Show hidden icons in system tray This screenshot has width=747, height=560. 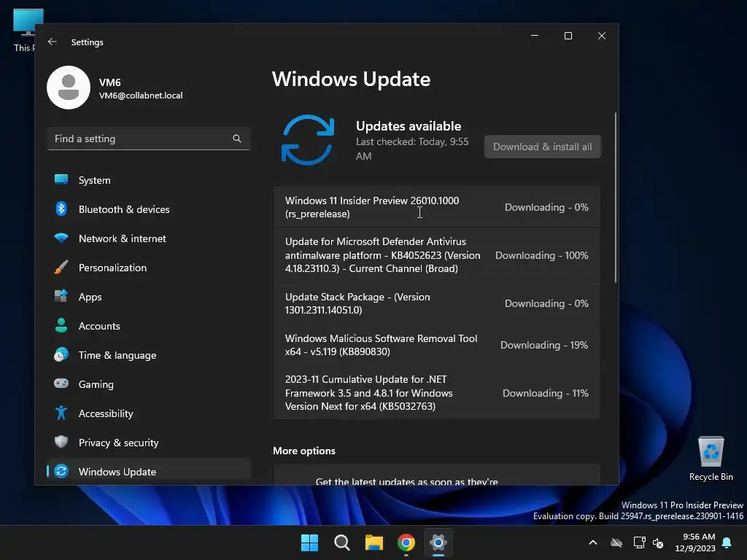pyautogui.click(x=593, y=542)
